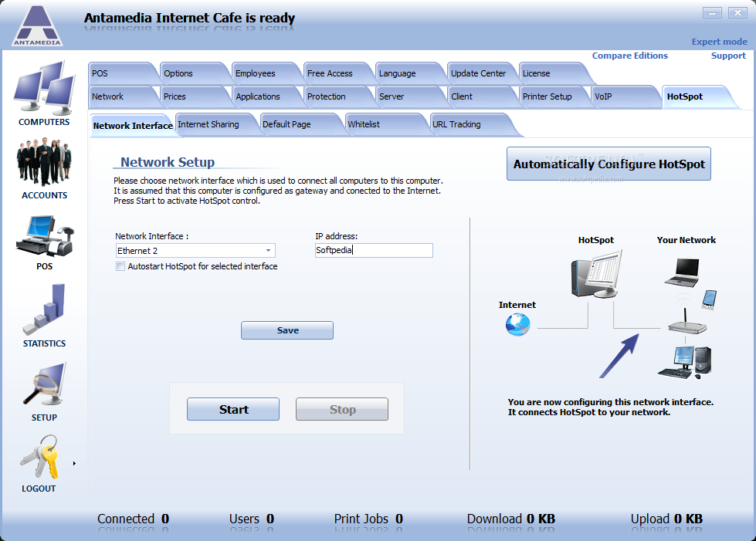Click the Antamedia logo

[x=38, y=25]
